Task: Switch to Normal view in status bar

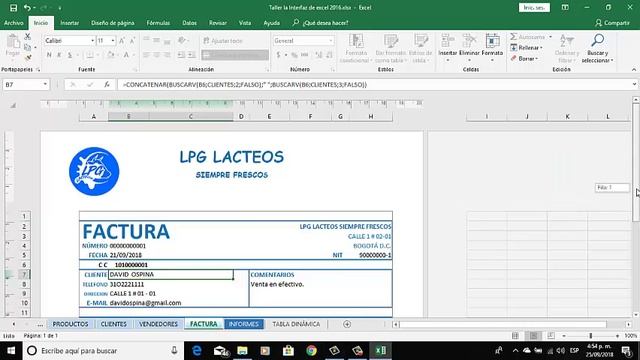Action: pyautogui.click(x=516, y=336)
